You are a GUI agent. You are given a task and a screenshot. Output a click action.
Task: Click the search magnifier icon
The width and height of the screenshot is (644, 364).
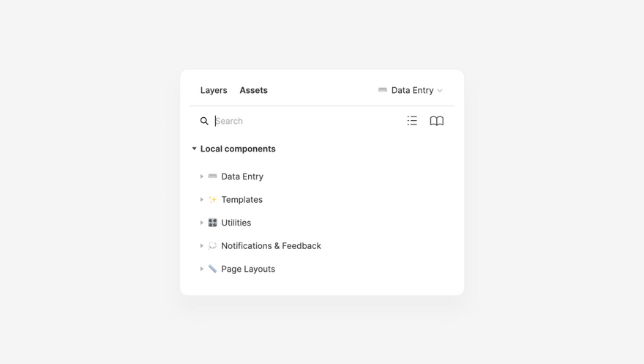(x=204, y=121)
